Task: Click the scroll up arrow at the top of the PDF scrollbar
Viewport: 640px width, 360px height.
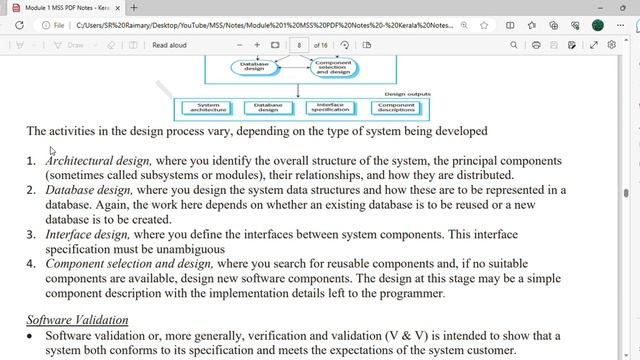Action: click(x=626, y=40)
